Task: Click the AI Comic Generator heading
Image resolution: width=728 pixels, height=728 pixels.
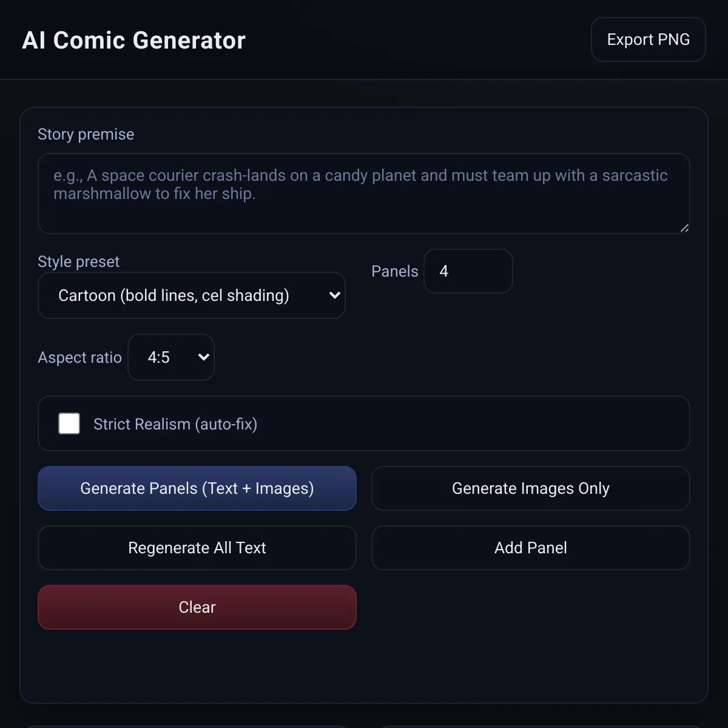Action: [133, 40]
